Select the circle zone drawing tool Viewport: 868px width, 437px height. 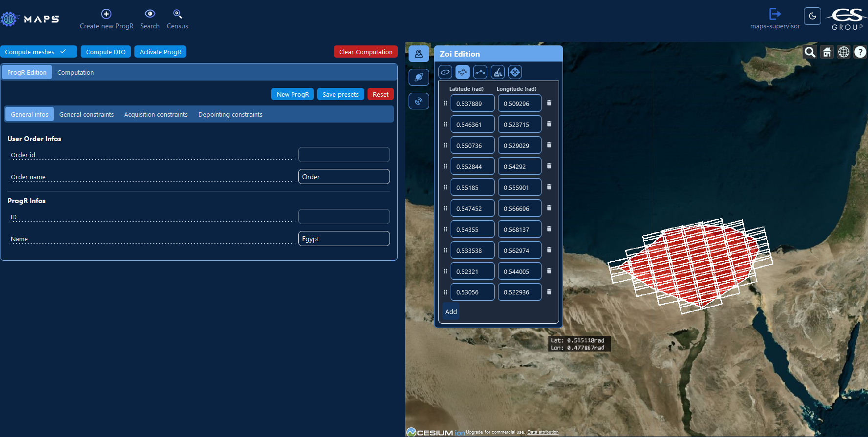[x=445, y=72]
